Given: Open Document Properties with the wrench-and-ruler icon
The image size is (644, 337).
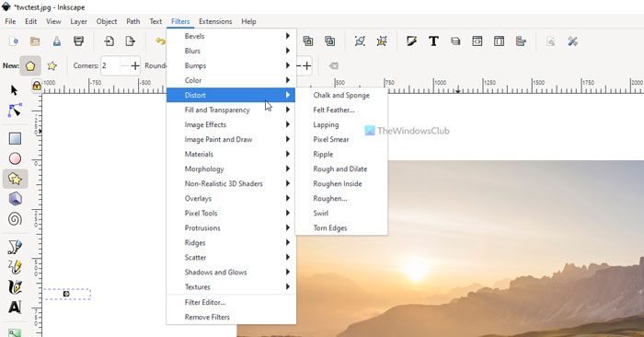Looking at the screenshot, I should [x=572, y=41].
